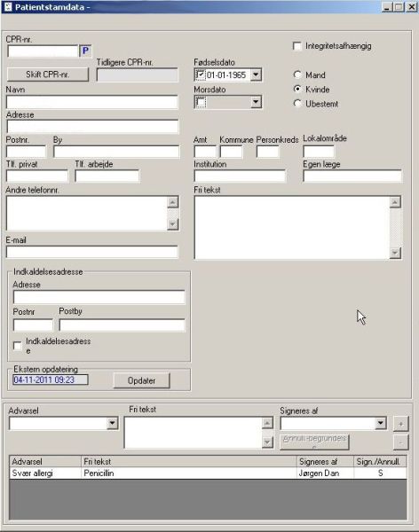The image size is (419, 532).
Task: Click up arrow in Andre telefonnr. scrollbar
Action: (x=172, y=202)
